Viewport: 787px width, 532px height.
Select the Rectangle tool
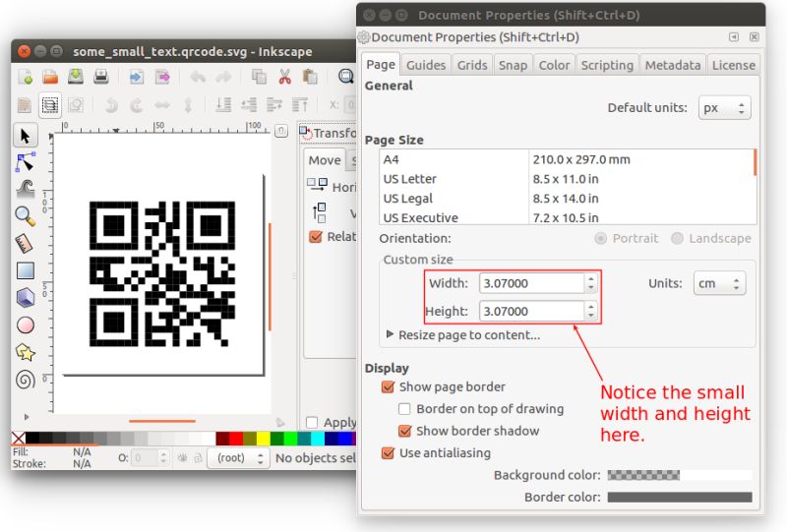pos(26,270)
